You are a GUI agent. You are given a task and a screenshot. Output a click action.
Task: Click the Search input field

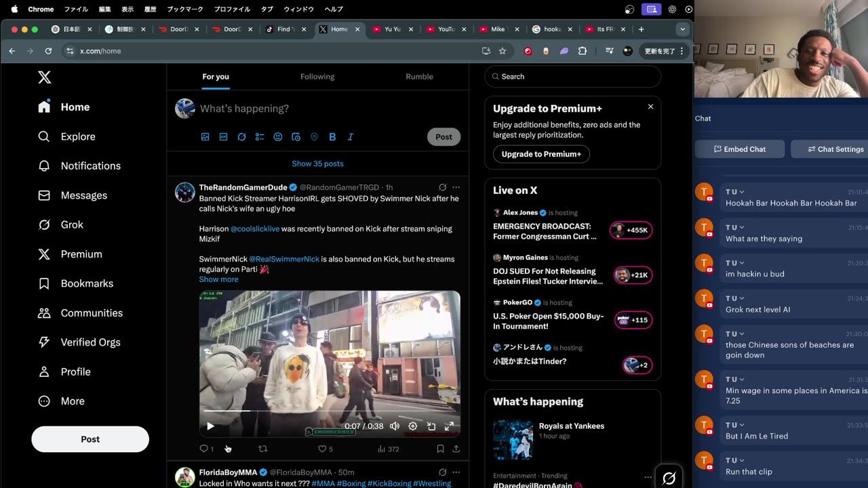click(573, 77)
